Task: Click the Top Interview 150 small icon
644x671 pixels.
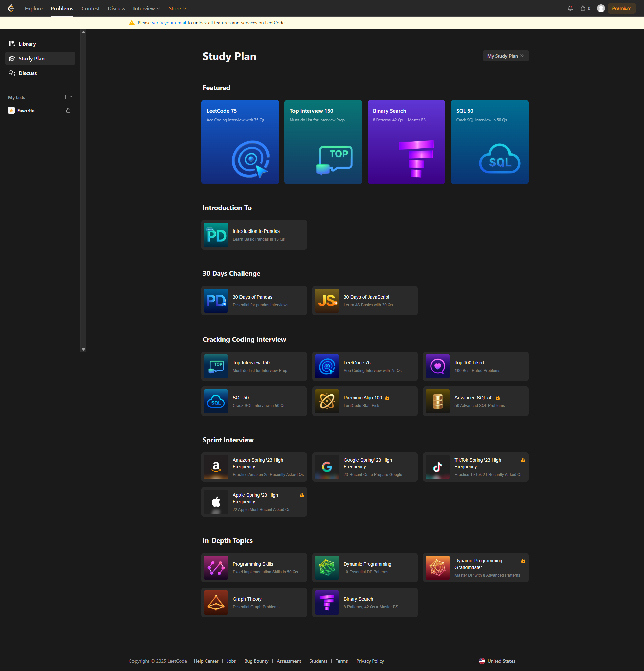Action: [x=216, y=366]
